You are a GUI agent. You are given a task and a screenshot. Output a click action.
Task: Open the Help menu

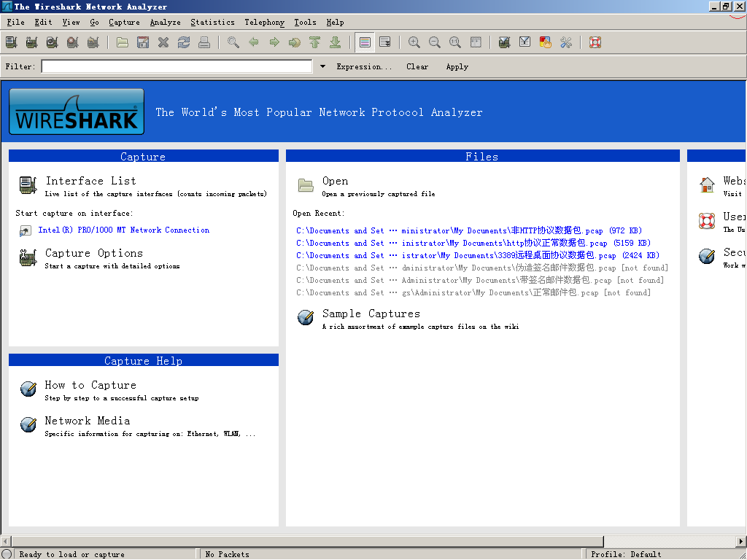335,23
